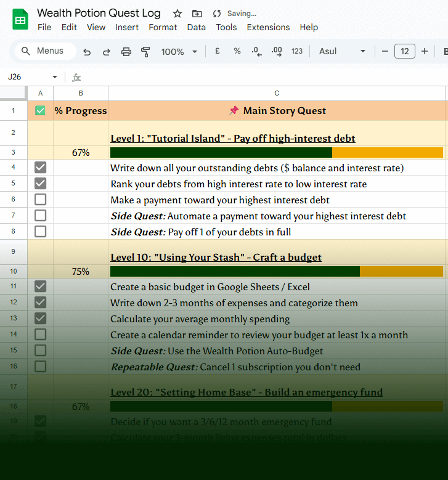Click the Google Sheets home icon
Viewport: 448px width, 480px height.
pos(20,20)
